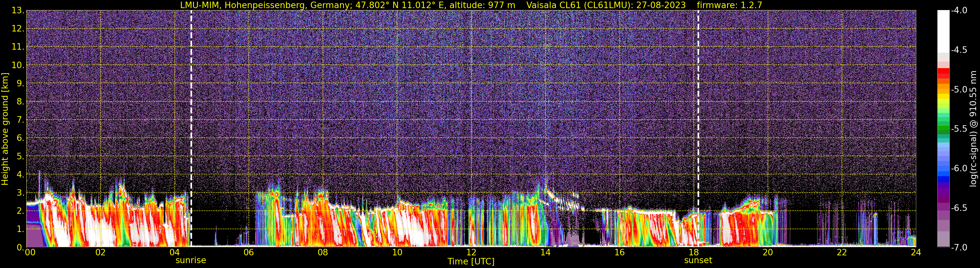This screenshot has width=980, height=268.
Task: Click the white dashed sunset line
Action: click(698, 128)
